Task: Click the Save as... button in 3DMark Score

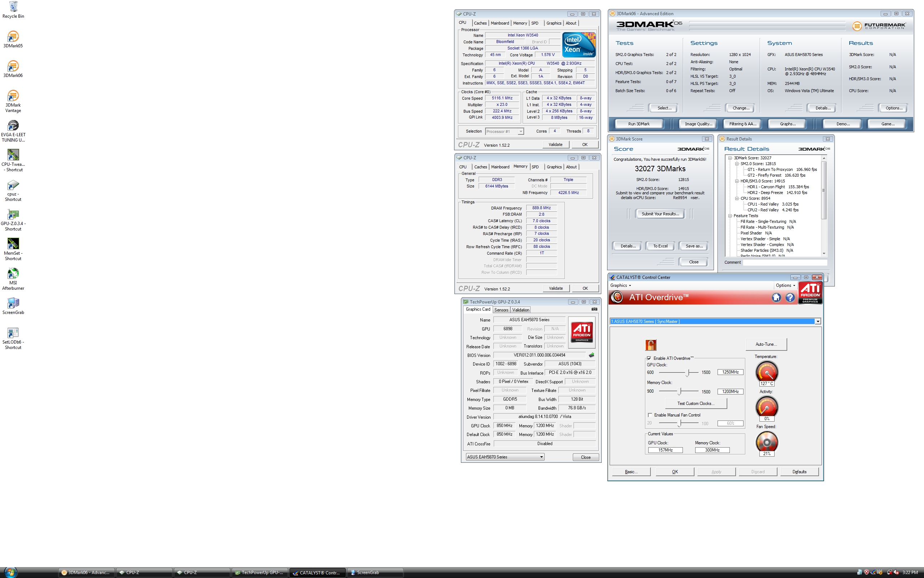Action: pos(694,246)
